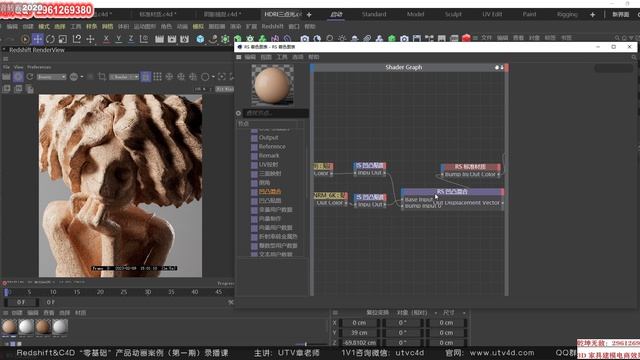Click the Redshift camera icon in toolbar

point(304,38)
